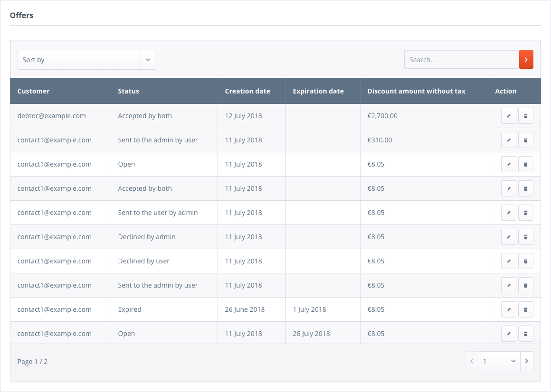Screen dimensions: 551x392
Task: Delete the Expired offer row
Action: pyautogui.click(x=525, y=309)
